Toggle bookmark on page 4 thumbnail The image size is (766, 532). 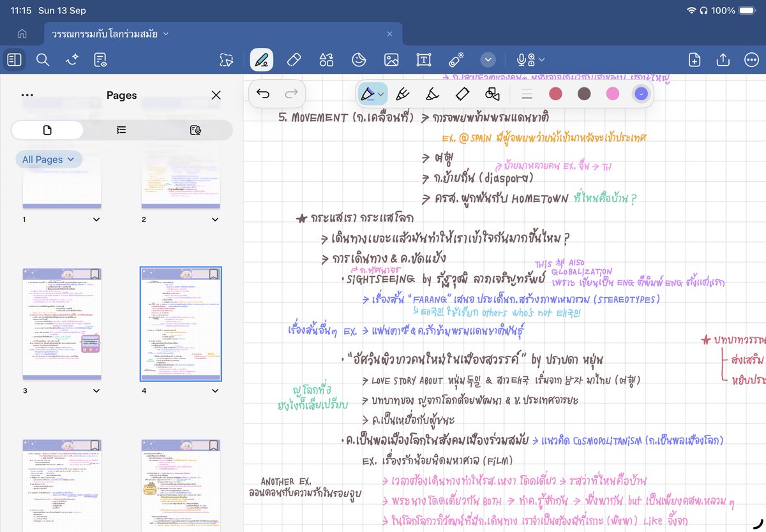coord(213,274)
